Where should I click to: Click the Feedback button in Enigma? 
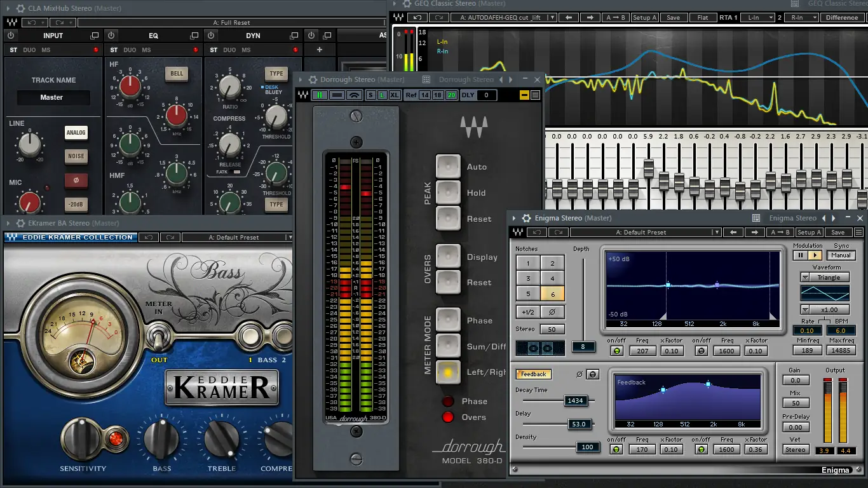click(533, 374)
